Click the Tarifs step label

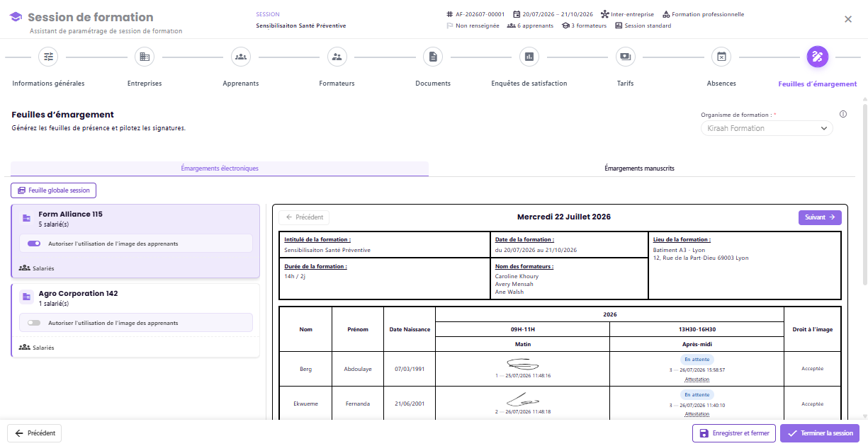(625, 84)
